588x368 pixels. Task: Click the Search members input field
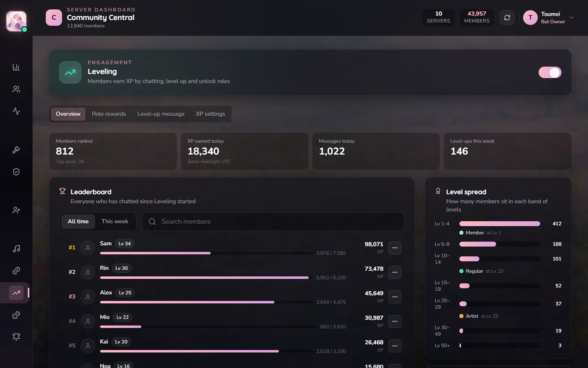click(273, 222)
